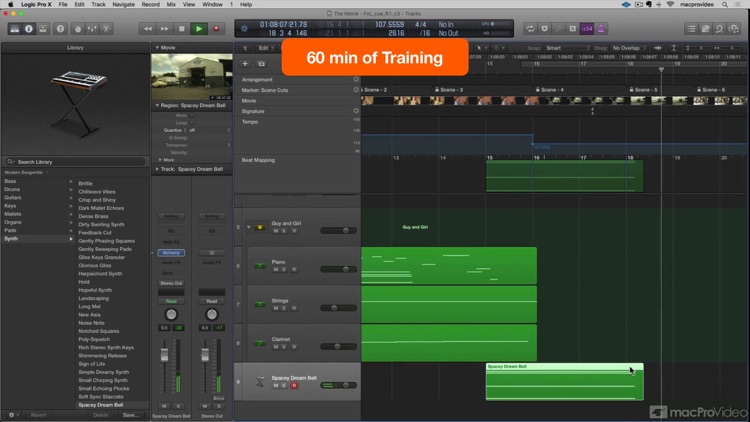Open the Drag No Overlap dropdown

pyautogui.click(x=628, y=48)
